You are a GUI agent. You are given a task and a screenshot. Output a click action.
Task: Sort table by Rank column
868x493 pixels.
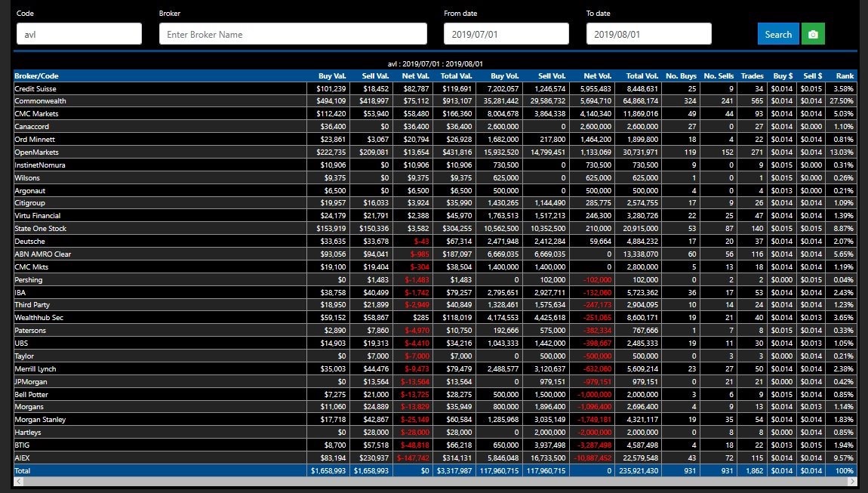845,76
